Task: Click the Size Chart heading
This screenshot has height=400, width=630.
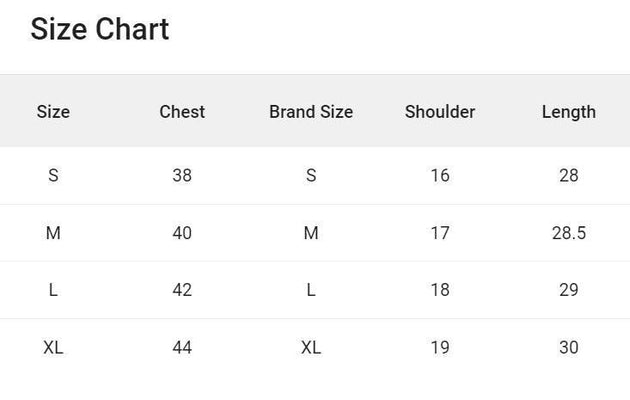Action: (99, 30)
